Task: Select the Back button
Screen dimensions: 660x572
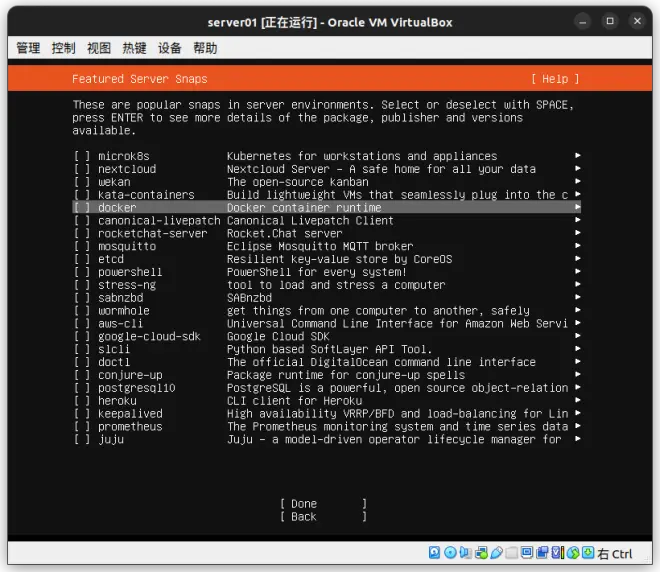Action: point(323,517)
